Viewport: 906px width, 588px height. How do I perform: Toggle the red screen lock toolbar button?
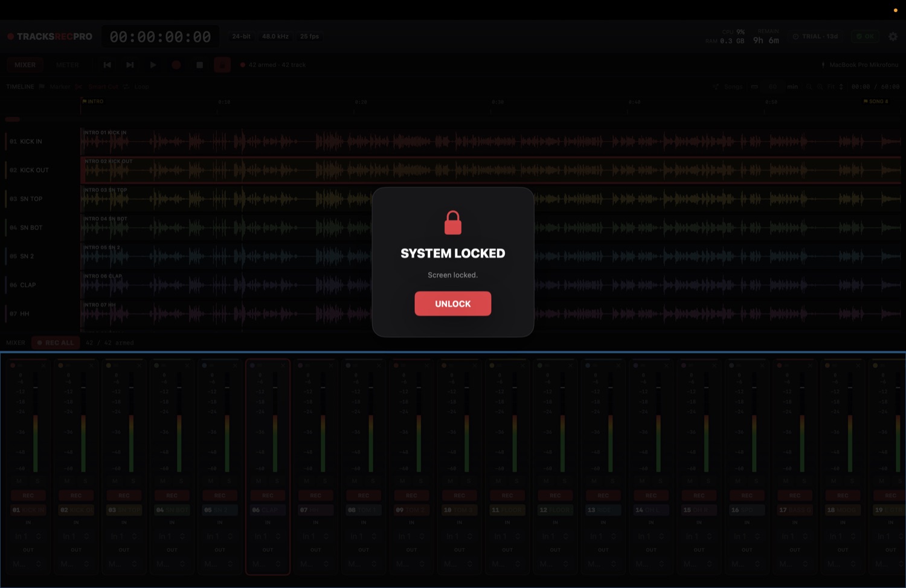coord(222,65)
